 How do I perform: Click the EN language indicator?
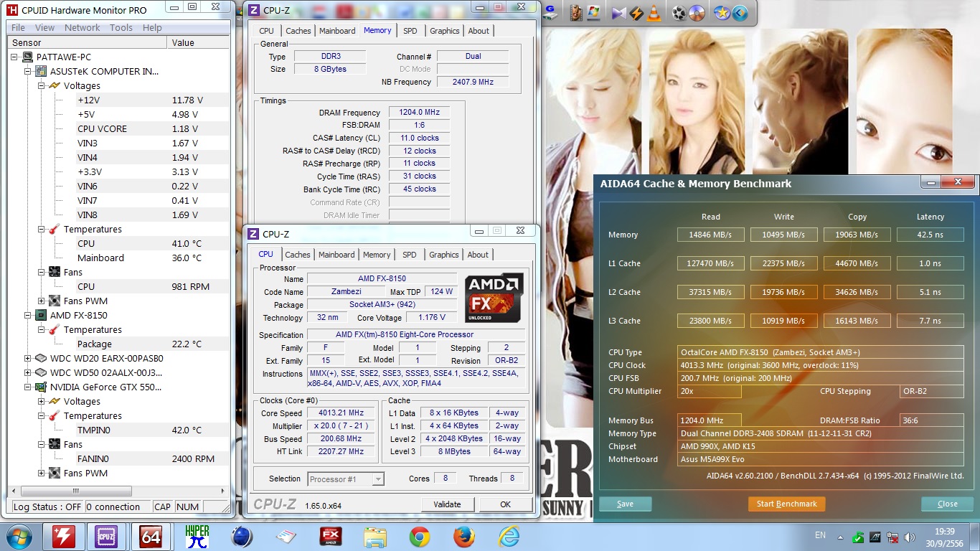pyautogui.click(x=820, y=535)
